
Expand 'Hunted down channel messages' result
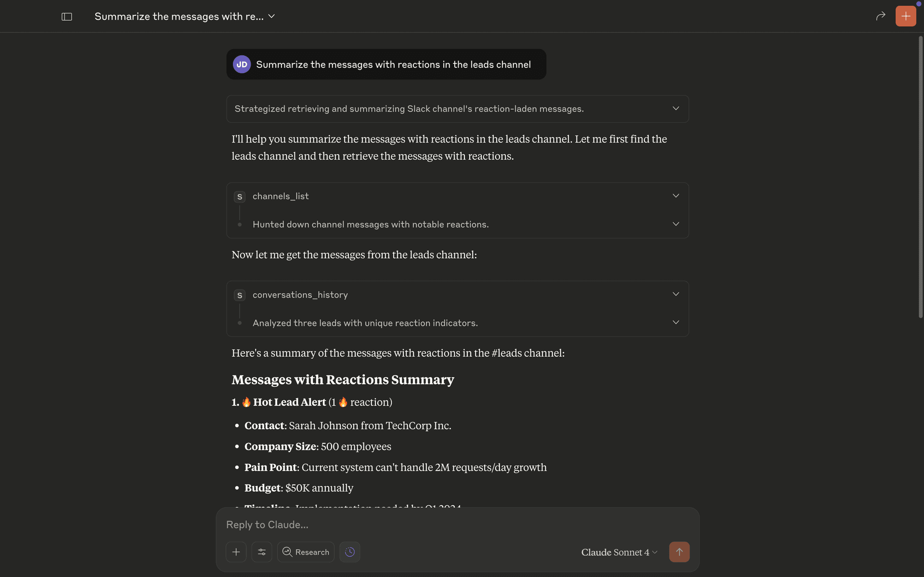tap(675, 224)
